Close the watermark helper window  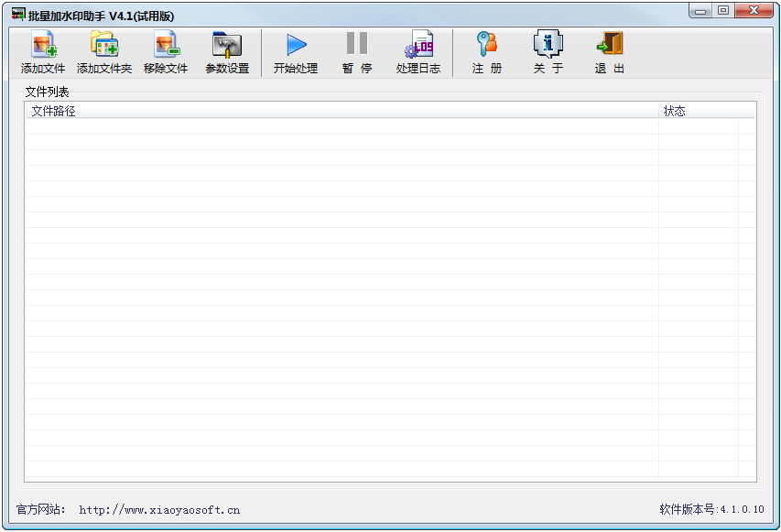point(756,10)
